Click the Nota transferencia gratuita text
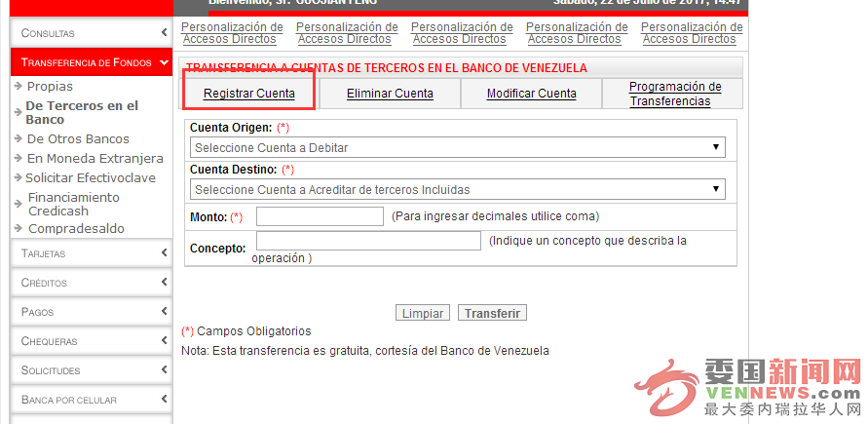The image size is (868, 424). click(x=365, y=350)
